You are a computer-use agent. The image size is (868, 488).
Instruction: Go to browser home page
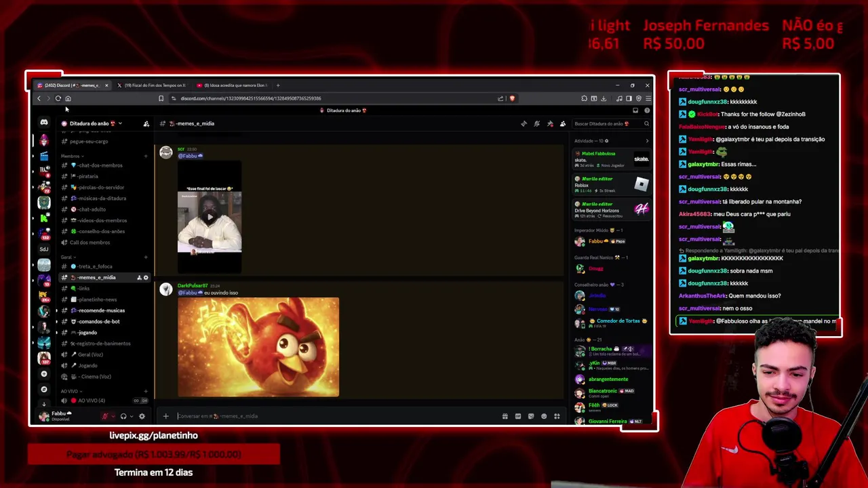pos(68,98)
